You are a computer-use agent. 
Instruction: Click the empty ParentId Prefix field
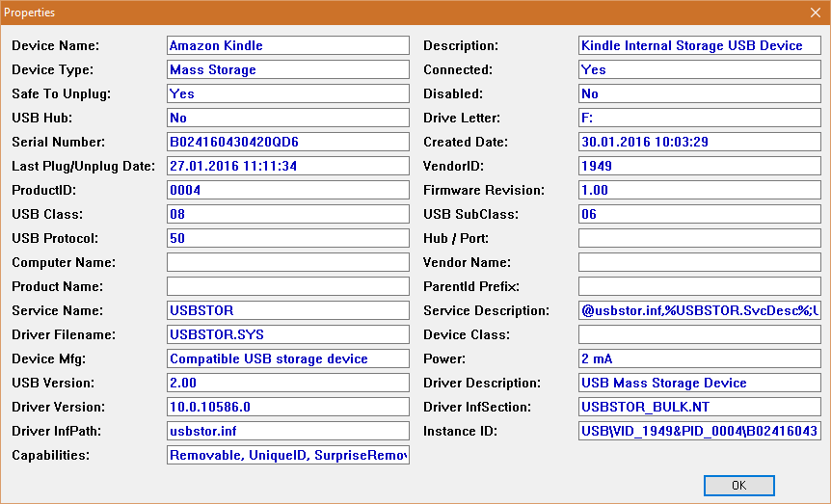(700, 287)
